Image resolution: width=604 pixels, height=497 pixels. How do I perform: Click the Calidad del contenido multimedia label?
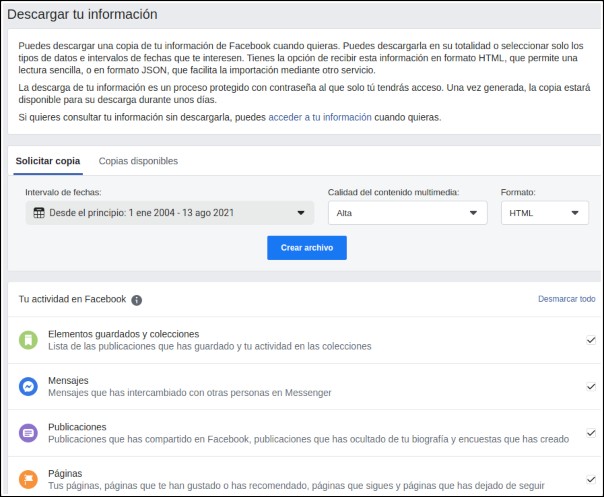point(393,192)
